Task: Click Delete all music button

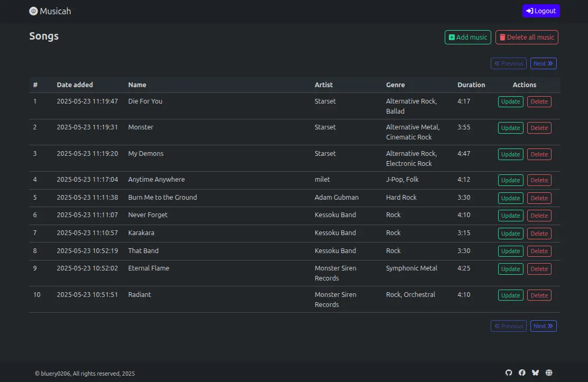Action: click(526, 38)
